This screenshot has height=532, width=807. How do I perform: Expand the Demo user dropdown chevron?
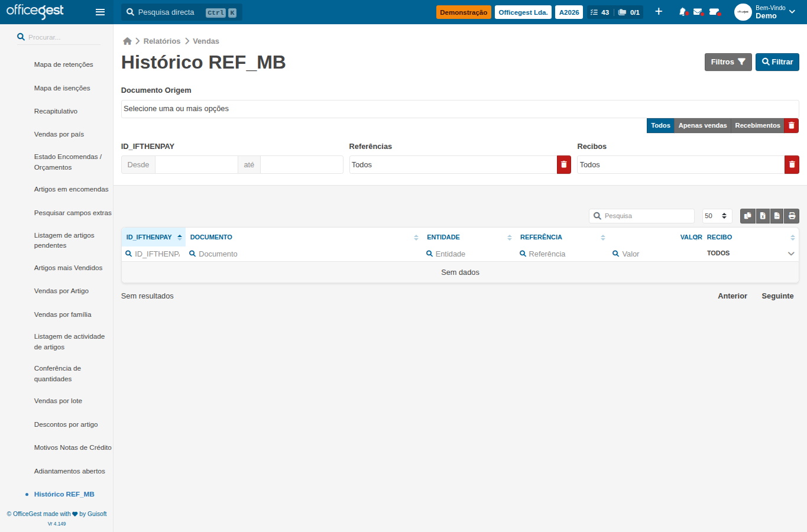click(x=792, y=12)
